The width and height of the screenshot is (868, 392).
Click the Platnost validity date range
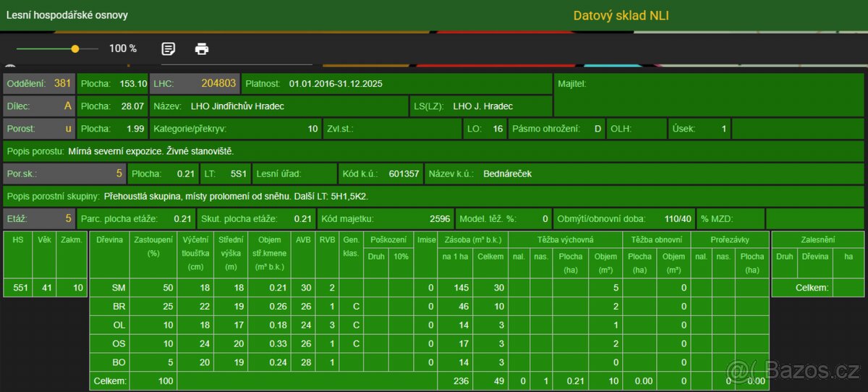click(x=335, y=84)
